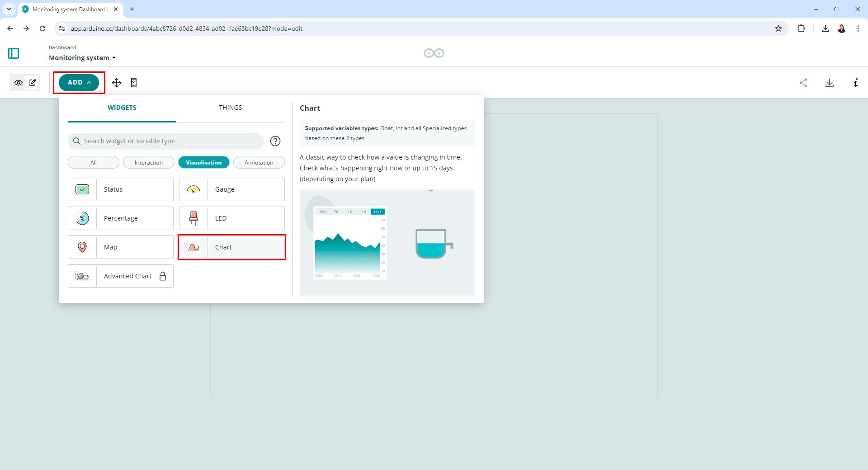Click the Status checkmark icon
Screen dimensions: 868x470
[x=82, y=189]
